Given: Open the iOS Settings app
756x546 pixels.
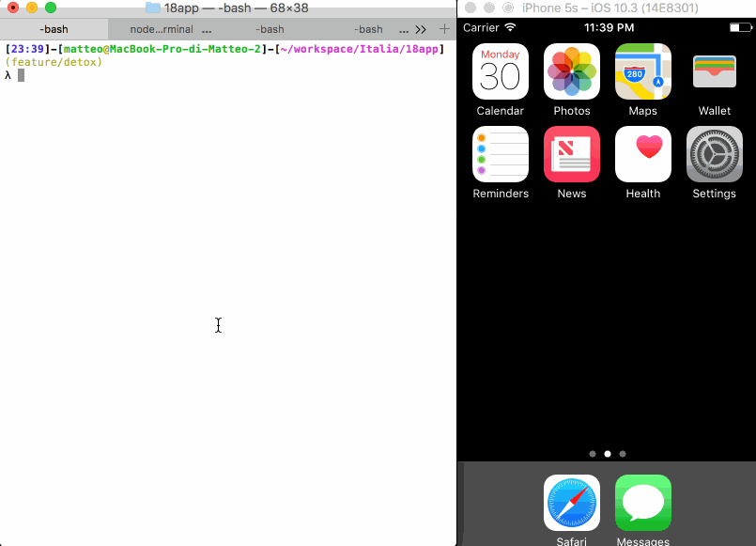Looking at the screenshot, I should [714, 154].
